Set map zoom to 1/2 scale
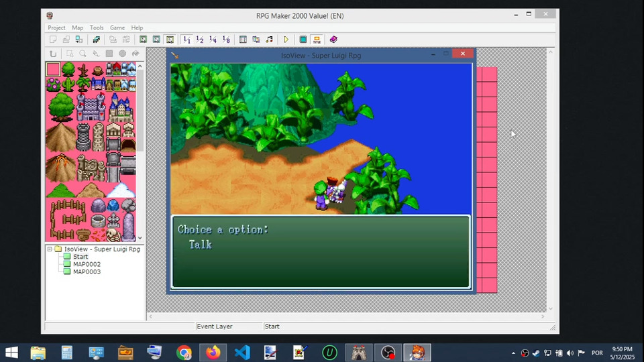Viewport: 644px width, 362px height. click(x=200, y=40)
